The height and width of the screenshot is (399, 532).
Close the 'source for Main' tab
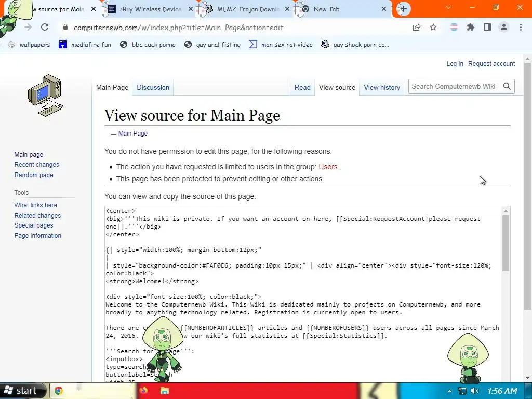[x=94, y=9]
